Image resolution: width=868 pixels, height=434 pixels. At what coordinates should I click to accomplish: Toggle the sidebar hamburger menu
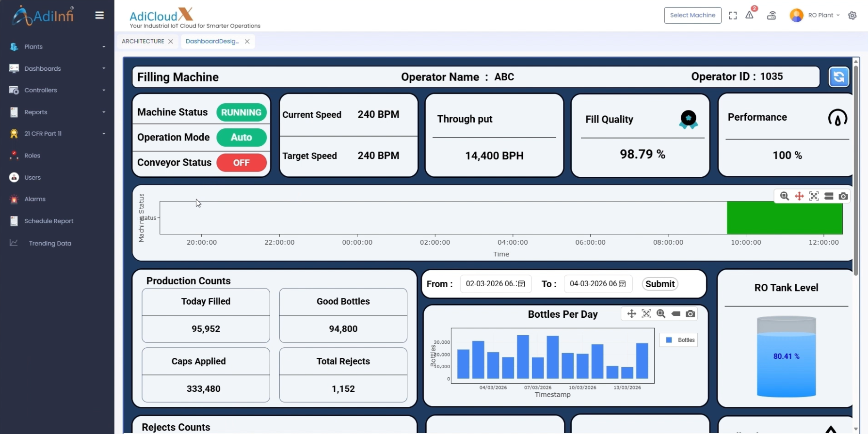(99, 15)
